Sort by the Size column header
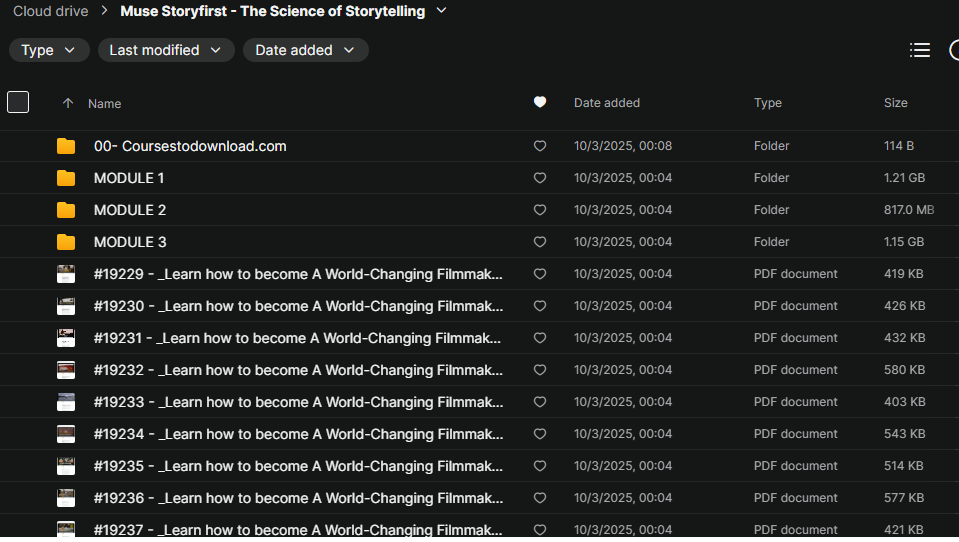The height and width of the screenshot is (542, 959). 895,103
